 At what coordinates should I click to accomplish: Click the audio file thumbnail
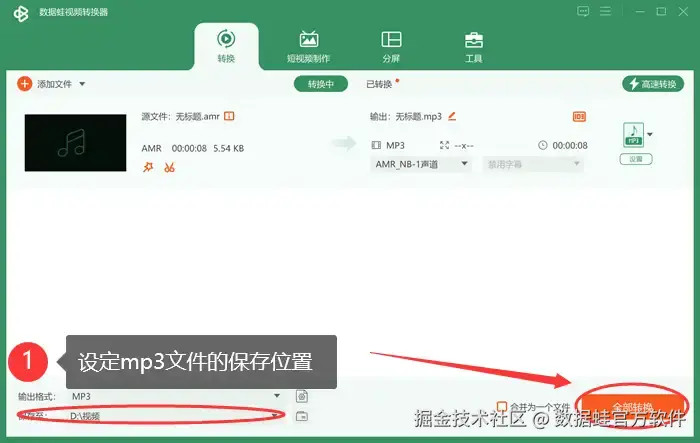click(75, 143)
